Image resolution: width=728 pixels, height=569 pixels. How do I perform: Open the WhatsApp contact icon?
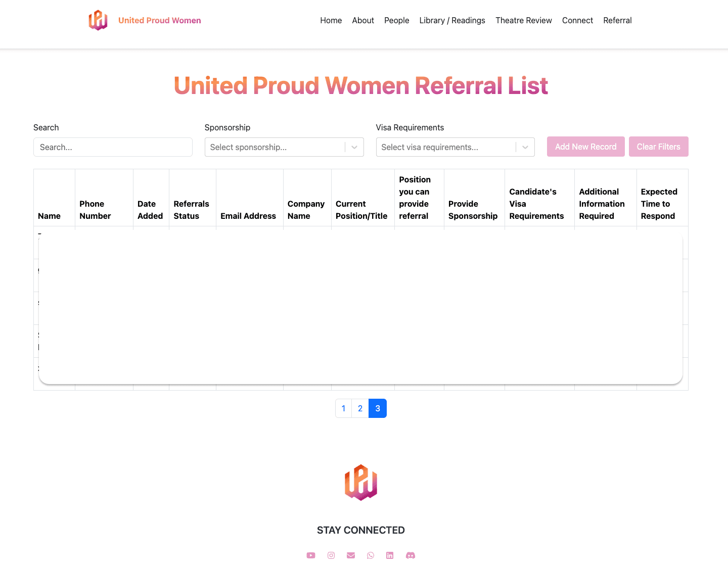371,555
